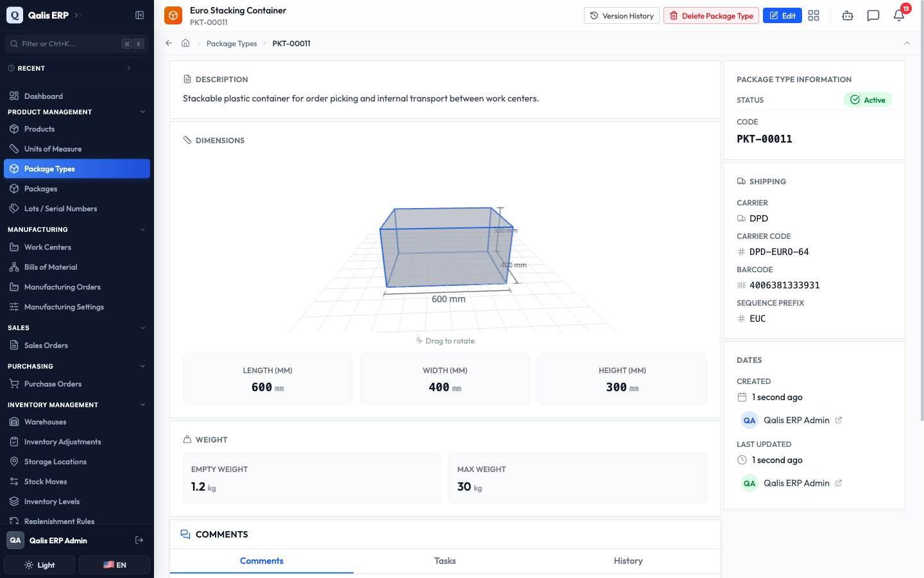Open Inventory Levels page
This screenshot has height=578, width=924.
point(77,502)
